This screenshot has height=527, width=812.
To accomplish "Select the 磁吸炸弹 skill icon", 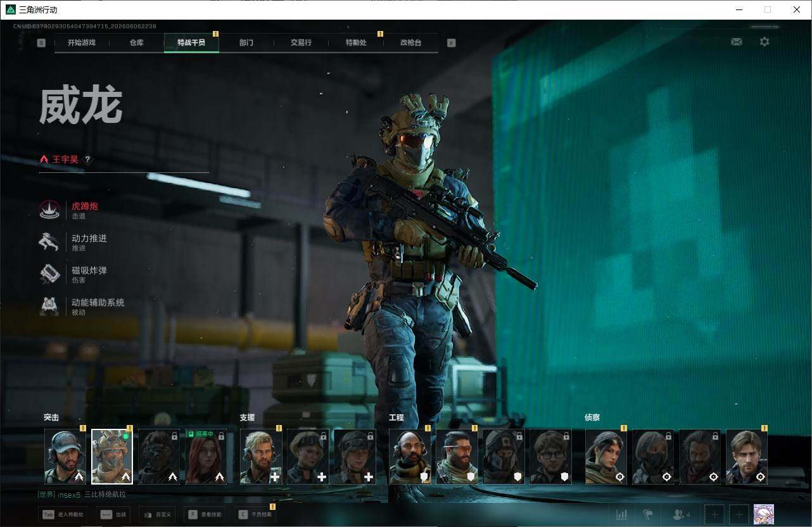I will click(x=49, y=274).
